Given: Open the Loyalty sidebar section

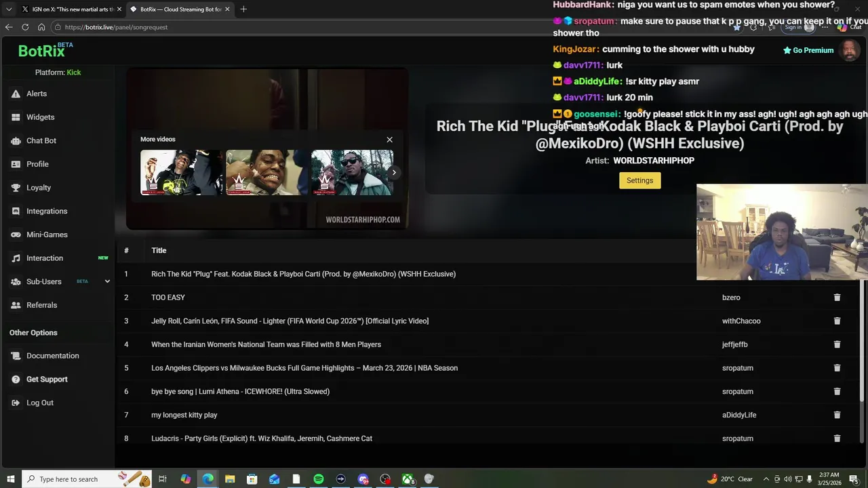Looking at the screenshot, I should point(39,188).
